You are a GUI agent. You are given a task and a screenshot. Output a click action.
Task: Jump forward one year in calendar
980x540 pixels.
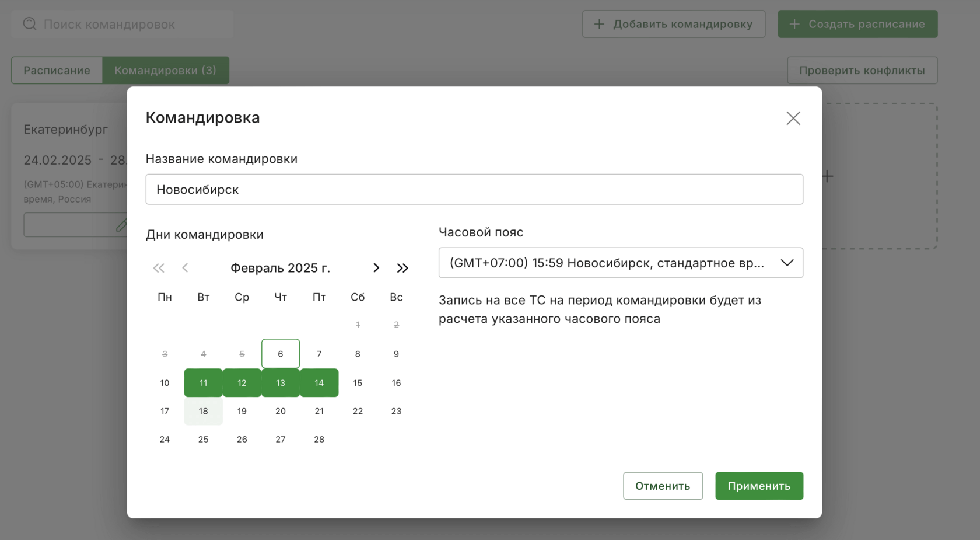click(402, 268)
